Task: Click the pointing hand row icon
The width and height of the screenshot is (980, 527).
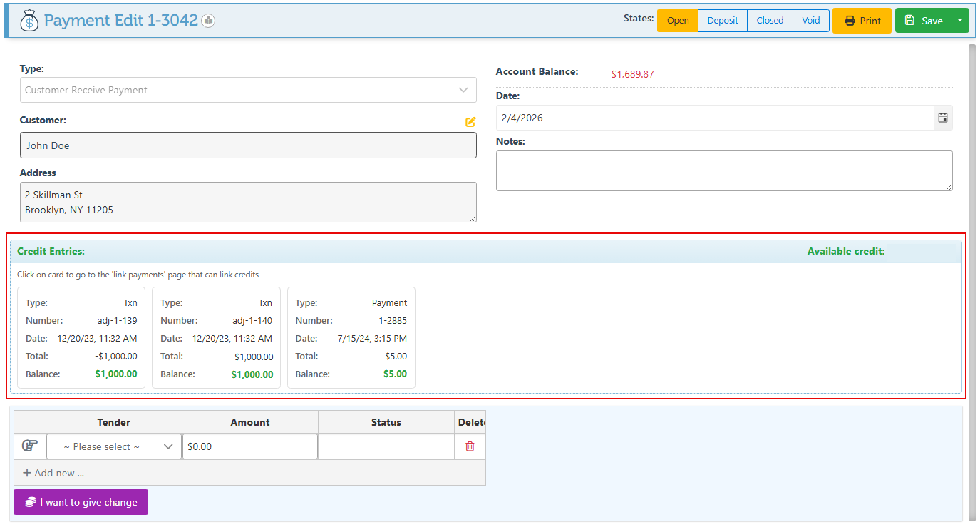Action: [x=30, y=446]
